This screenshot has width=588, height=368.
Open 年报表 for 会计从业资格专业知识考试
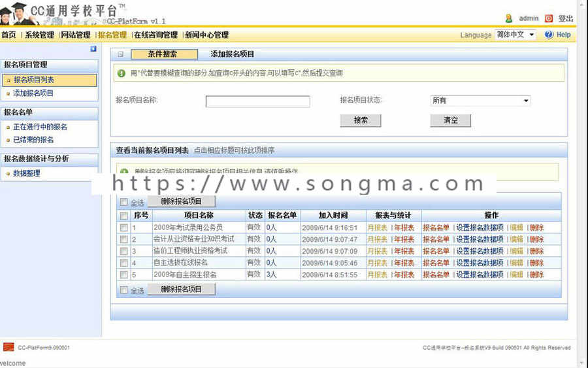point(404,239)
